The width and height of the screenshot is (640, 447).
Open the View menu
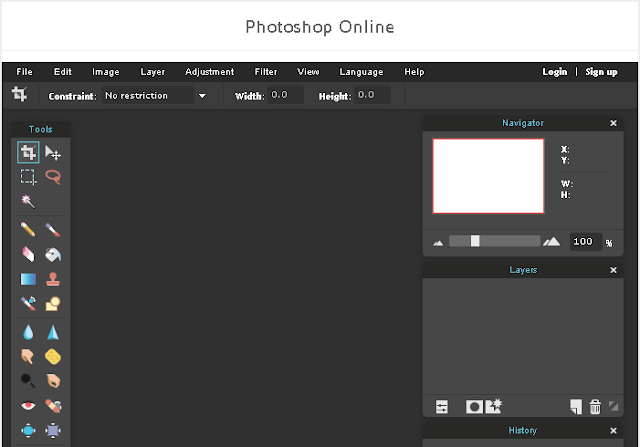(x=308, y=72)
